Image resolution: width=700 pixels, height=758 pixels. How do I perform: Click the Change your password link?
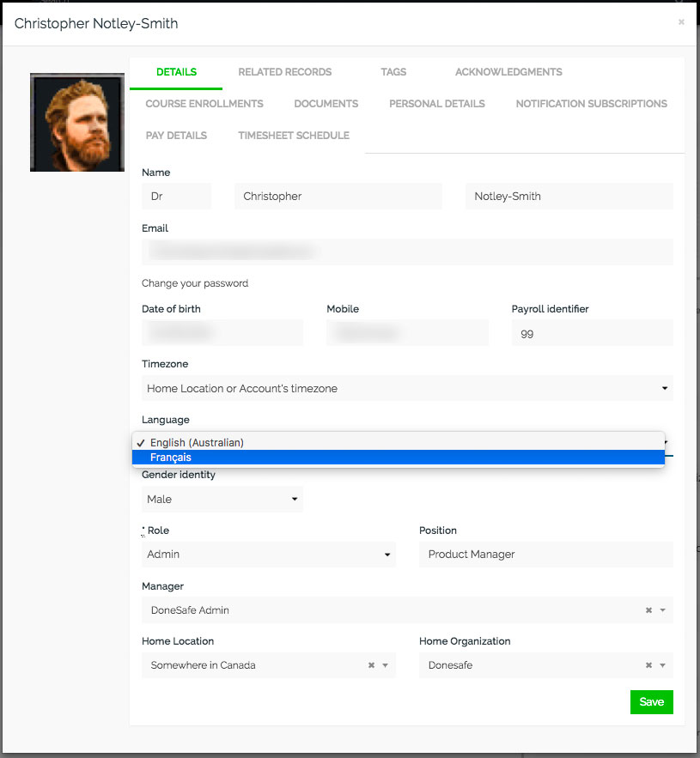195,283
